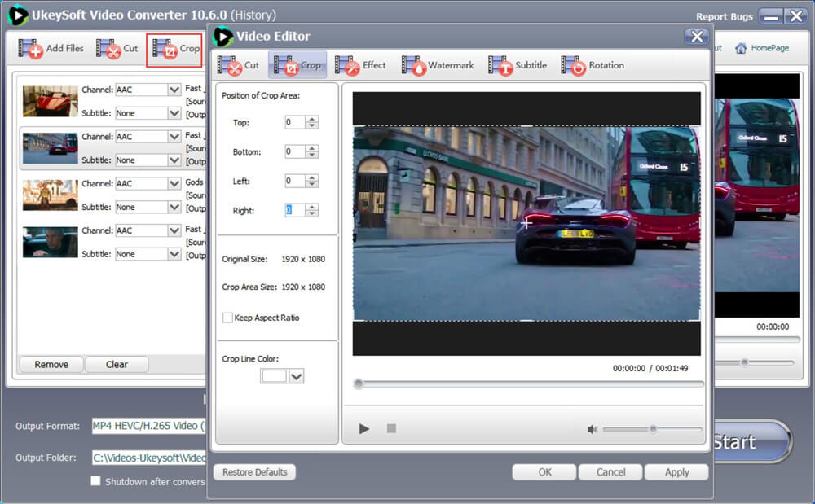Select the London bus video thumbnail

[51, 148]
